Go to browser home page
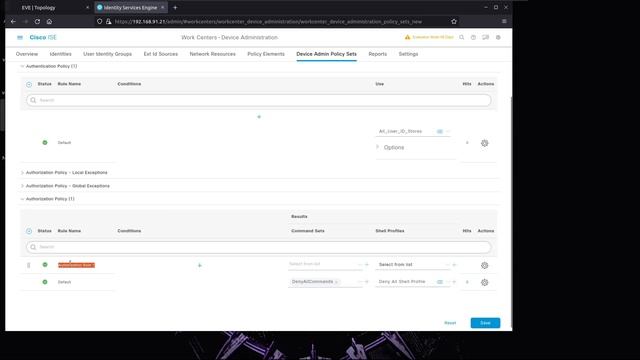Image resolution: width=640 pixels, height=360 pixels. (49, 21)
